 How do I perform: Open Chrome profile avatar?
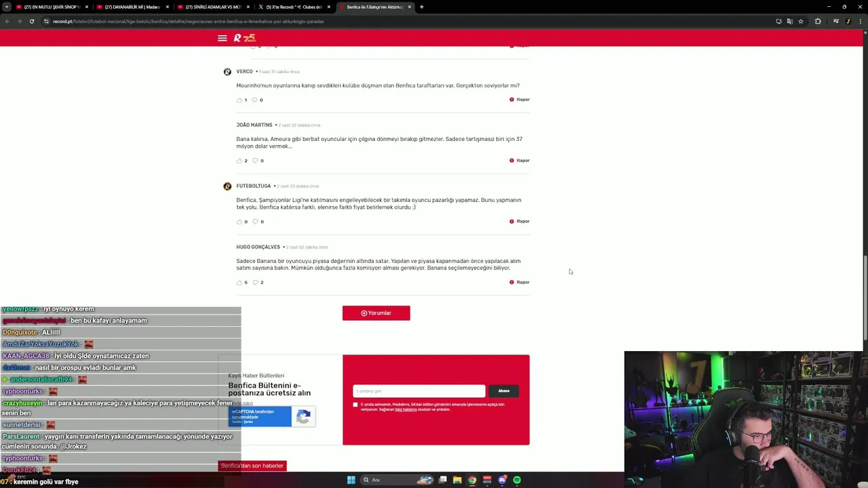[x=848, y=21]
